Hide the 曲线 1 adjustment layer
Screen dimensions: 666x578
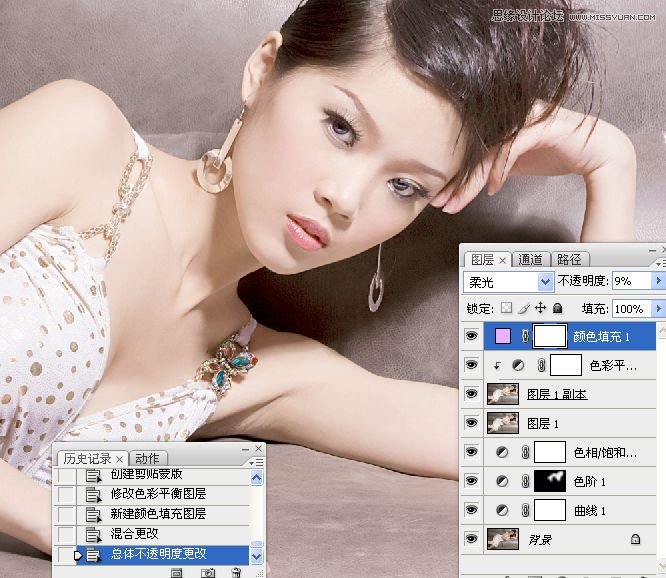point(472,510)
